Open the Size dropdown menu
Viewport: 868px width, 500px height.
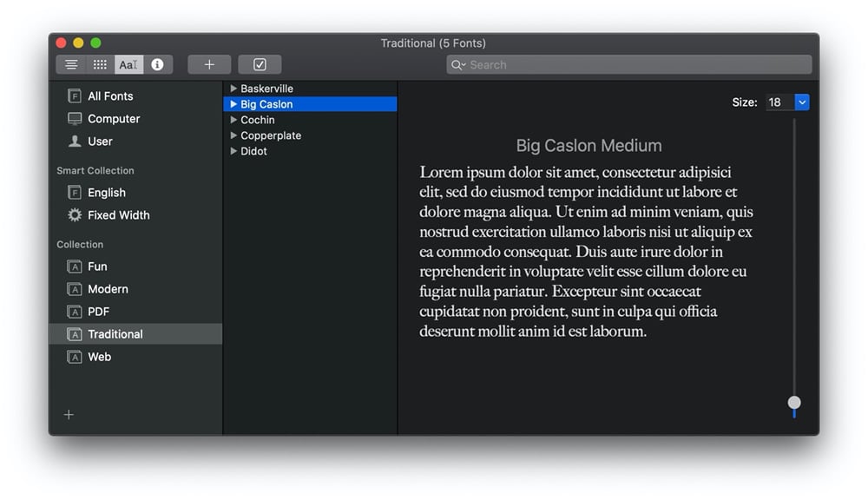click(x=802, y=102)
